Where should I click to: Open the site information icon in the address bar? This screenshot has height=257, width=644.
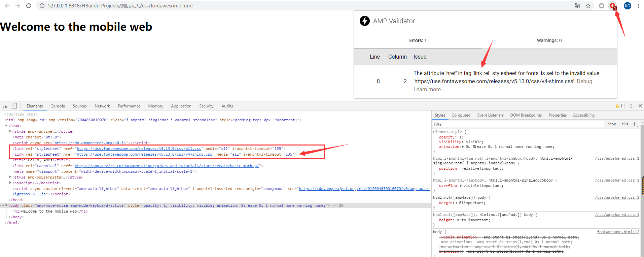click(42, 6)
